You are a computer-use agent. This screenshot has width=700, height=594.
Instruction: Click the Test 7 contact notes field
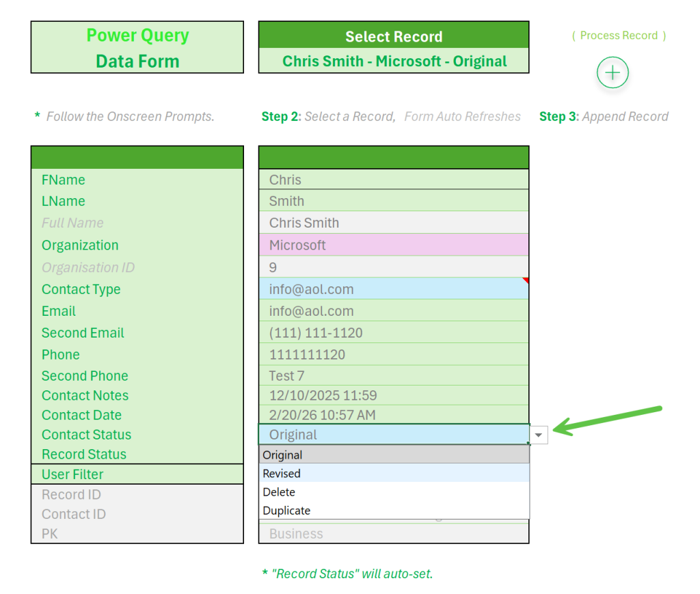coord(394,376)
